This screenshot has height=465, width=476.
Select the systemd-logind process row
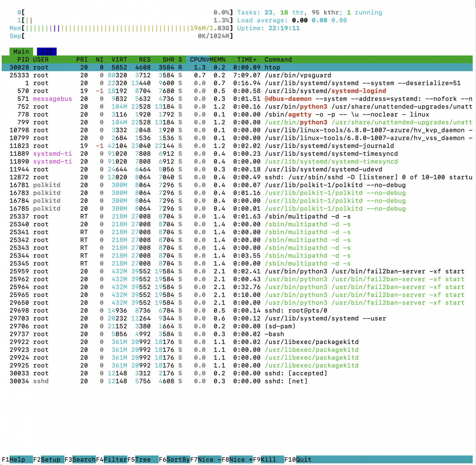click(237, 91)
